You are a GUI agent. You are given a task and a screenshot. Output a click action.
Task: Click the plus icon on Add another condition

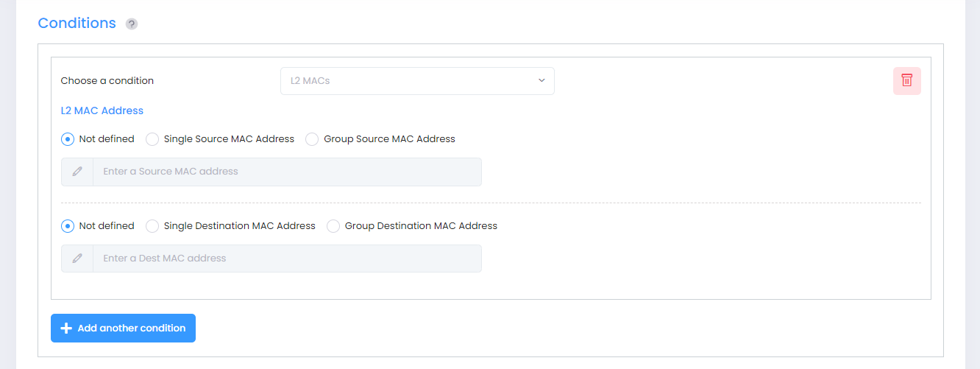point(66,328)
